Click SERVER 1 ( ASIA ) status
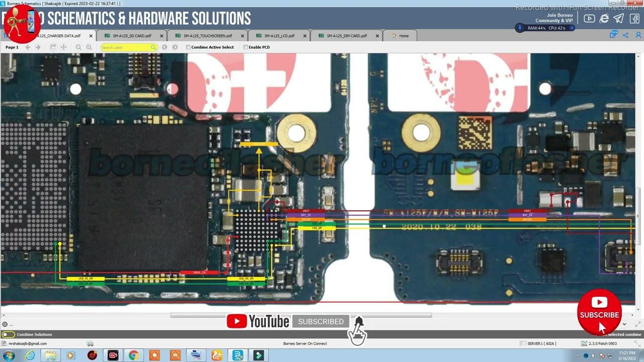Screen dimensions: 644x362 tap(541, 343)
